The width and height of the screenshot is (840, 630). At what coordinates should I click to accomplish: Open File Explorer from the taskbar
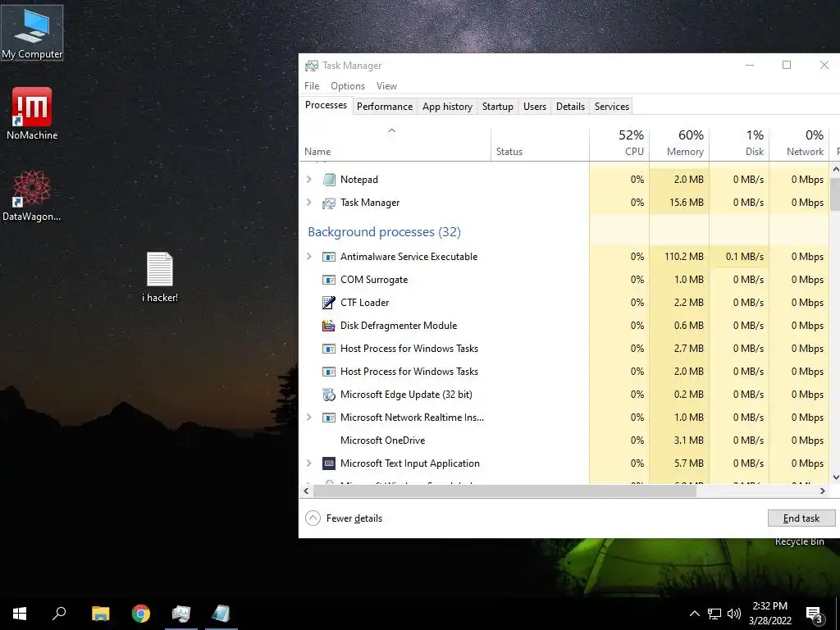(100, 614)
